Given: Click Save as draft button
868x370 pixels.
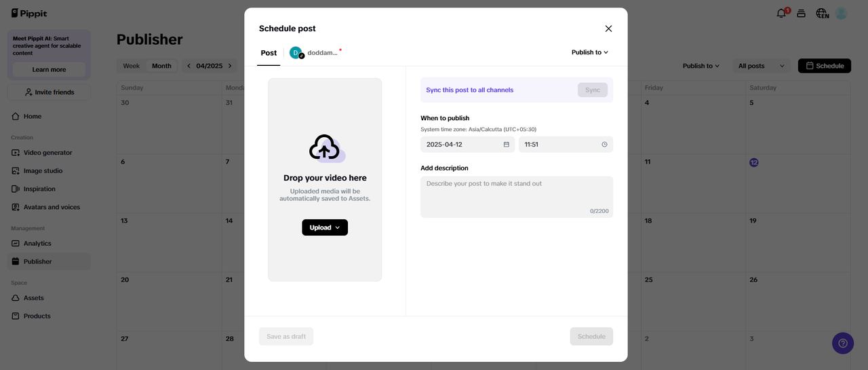Looking at the screenshot, I should [x=286, y=336].
